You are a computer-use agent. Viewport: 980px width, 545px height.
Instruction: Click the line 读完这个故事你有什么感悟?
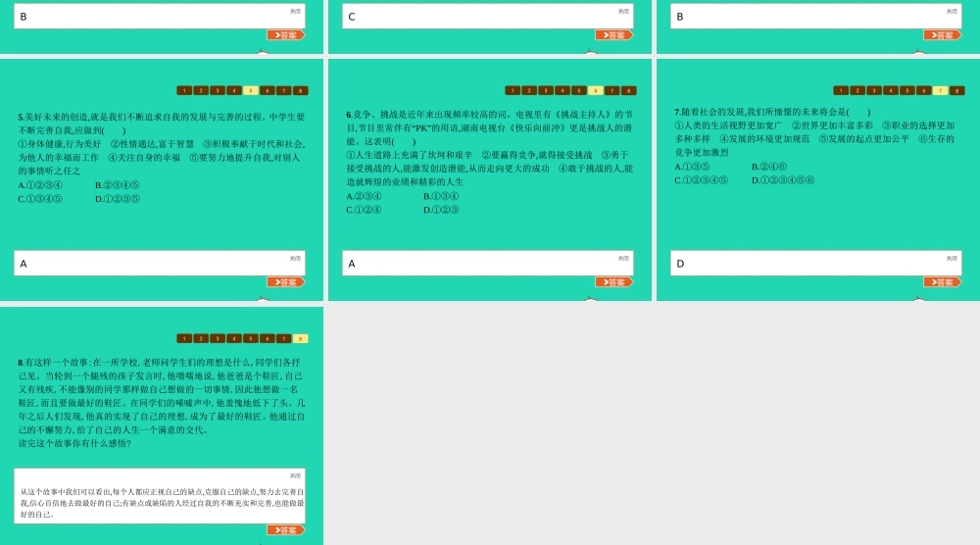click(x=75, y=444)
